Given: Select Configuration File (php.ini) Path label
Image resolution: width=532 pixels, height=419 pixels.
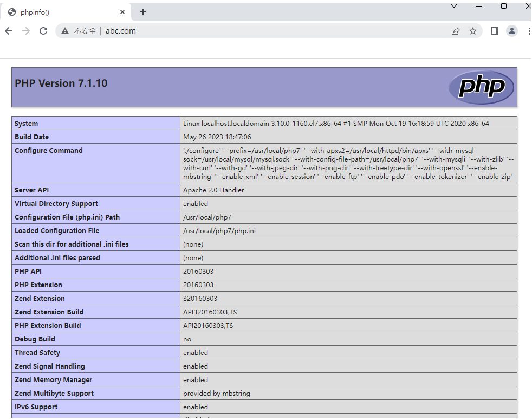Looking at the screenshot, I should pyautogui.click(x=67, y=217).
